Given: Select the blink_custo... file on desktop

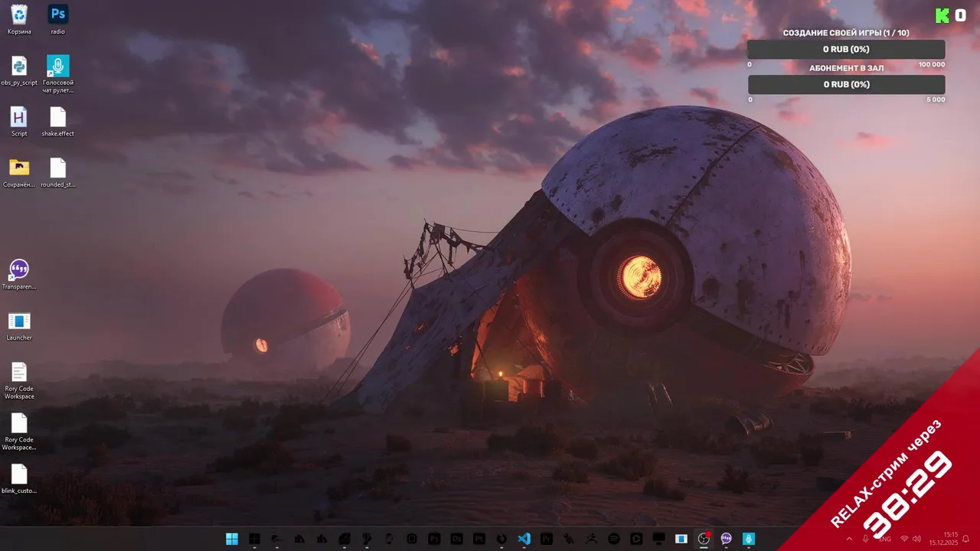Looking at the screenshot, I should (x=19, y=479).
